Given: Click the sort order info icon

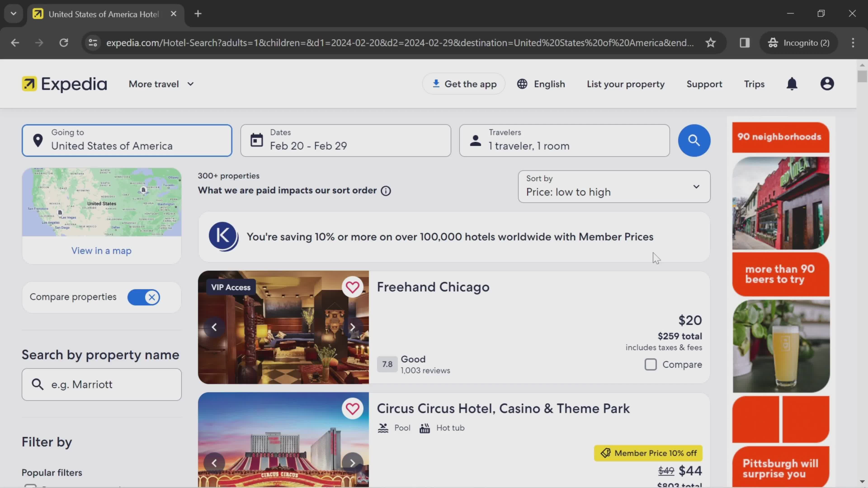Looking at the screenshot, I should (386, 191).
